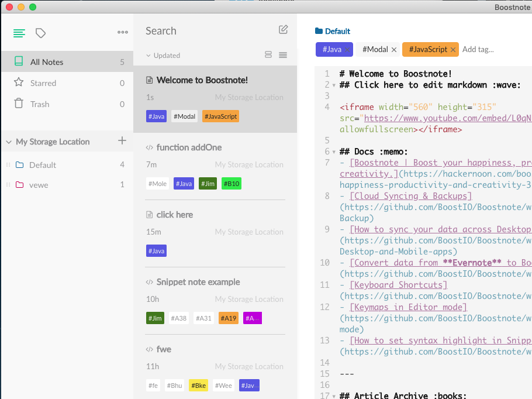Viewport: 532px width, 399px height.
Task: Fold the Docs heading at line 6
Action: (334, 152)
